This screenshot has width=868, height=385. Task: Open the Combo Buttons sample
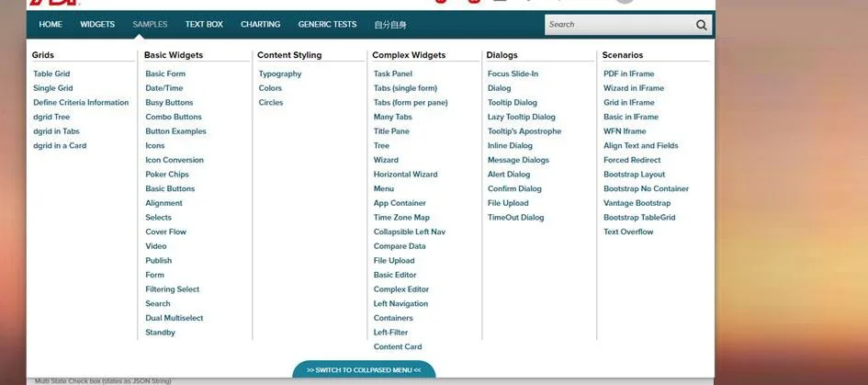(174, 117)
